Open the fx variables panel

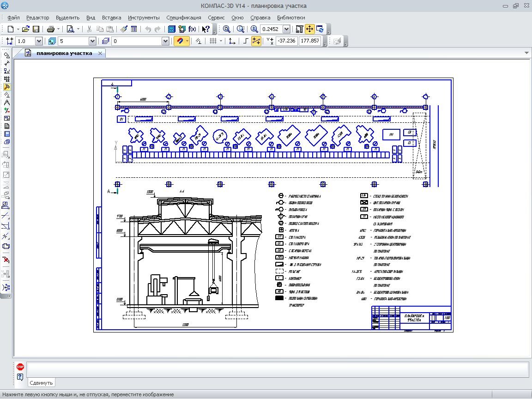coord(192,29)
